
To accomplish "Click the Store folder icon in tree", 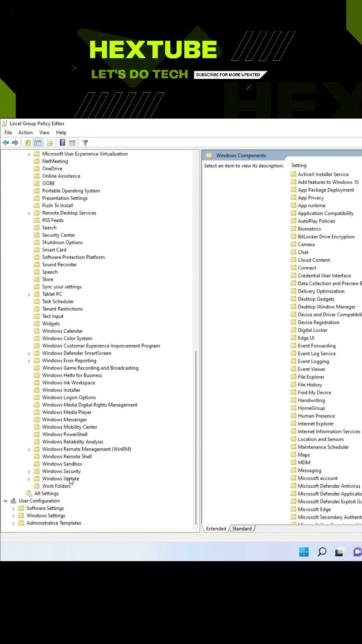I will (37, 279).
